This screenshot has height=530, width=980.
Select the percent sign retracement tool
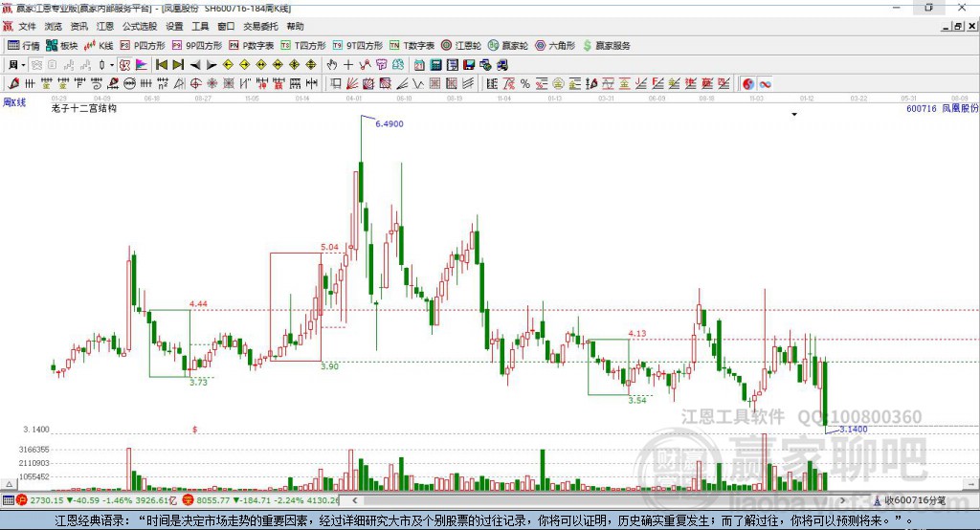(x=525, y=84)
